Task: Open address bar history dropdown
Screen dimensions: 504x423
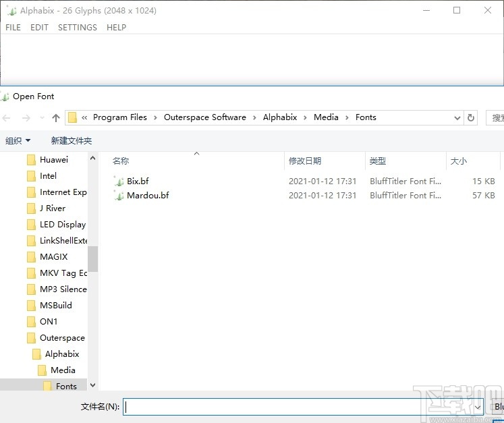Action: (457, 118)
